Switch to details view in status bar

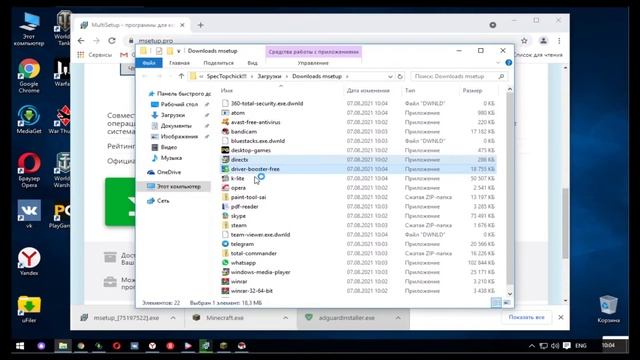(496, 303)
